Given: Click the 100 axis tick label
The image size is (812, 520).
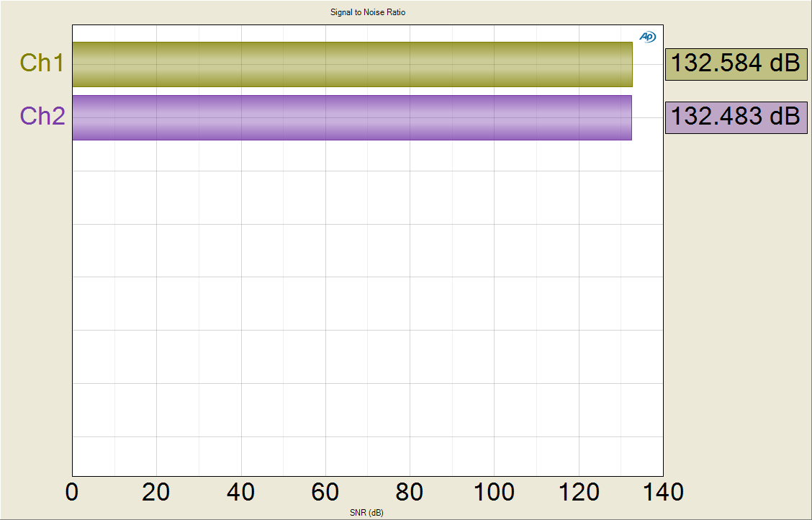Looking at the screenshot, I should 494,492.
